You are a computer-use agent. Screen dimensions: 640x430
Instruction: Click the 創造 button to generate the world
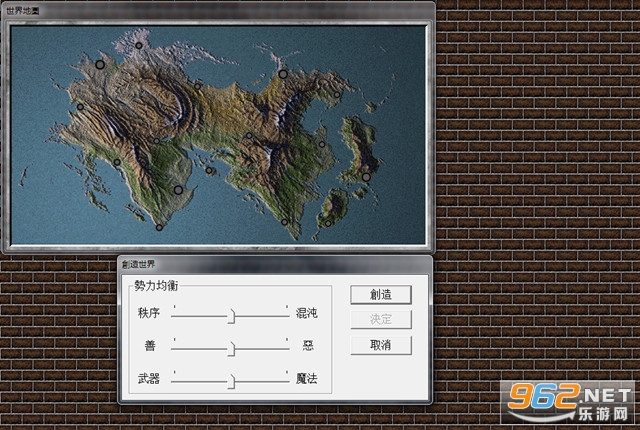381,295
